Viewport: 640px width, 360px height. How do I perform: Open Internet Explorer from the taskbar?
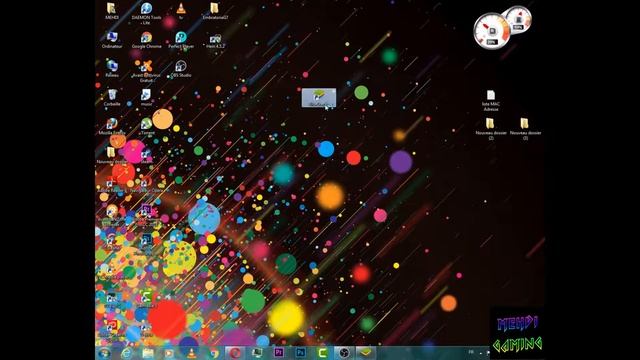126,353
